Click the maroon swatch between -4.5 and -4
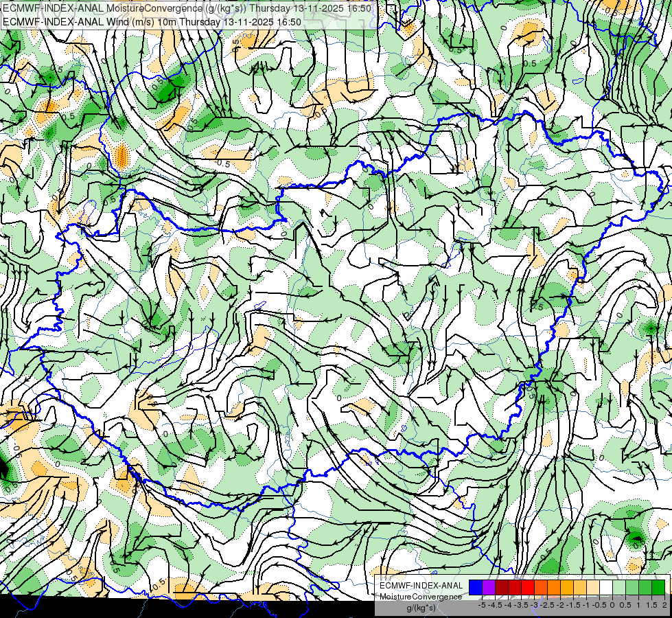 (x=502, y=587)
